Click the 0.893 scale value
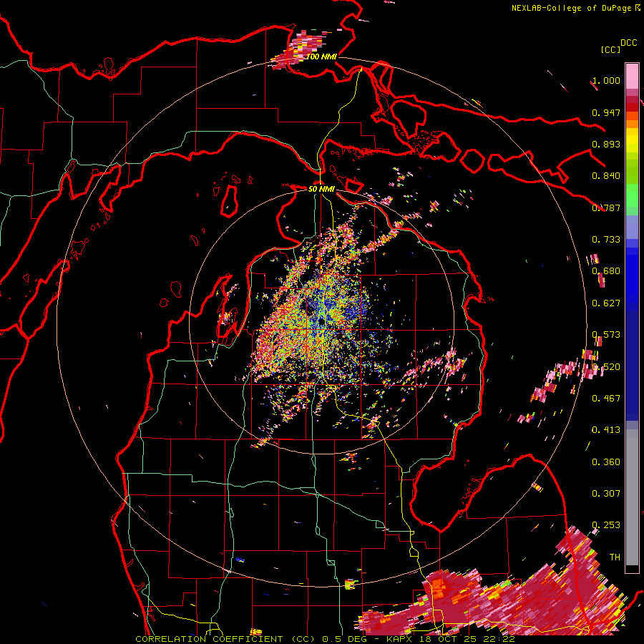Screen dimensions: 644x644 [606, 144]
